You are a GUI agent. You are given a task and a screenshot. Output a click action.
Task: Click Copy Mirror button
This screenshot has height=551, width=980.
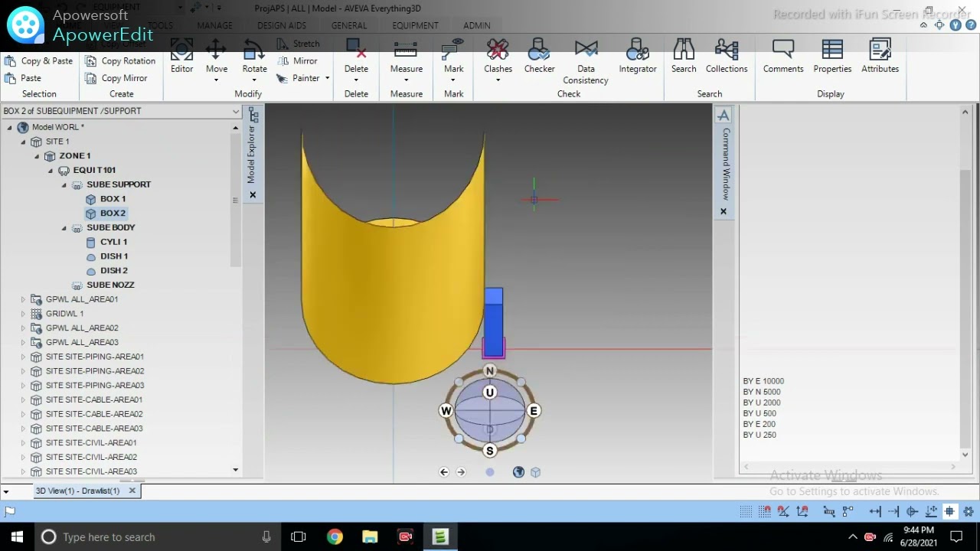tap(116, 78)
